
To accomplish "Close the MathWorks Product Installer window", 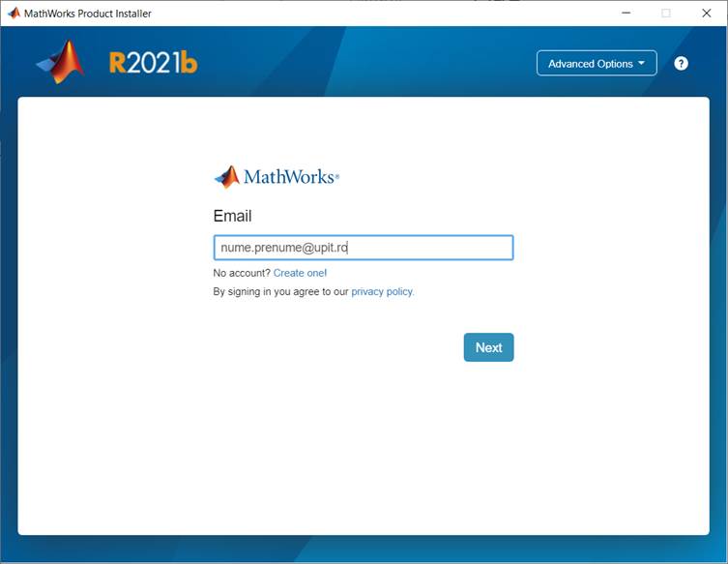I will pos(706,13).
